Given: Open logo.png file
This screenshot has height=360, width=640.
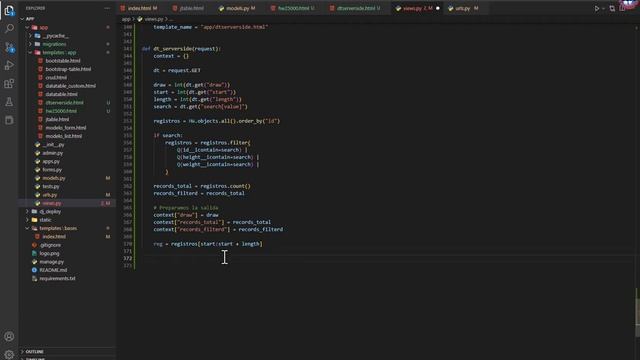Looking at the screenshot, I should [x=49, y=253].
